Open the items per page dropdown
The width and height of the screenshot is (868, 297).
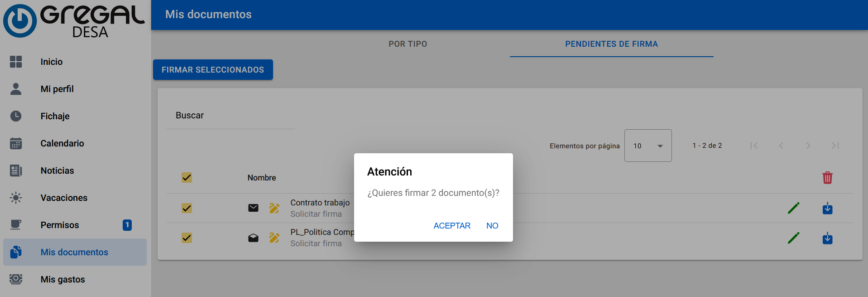coord(647,146)
